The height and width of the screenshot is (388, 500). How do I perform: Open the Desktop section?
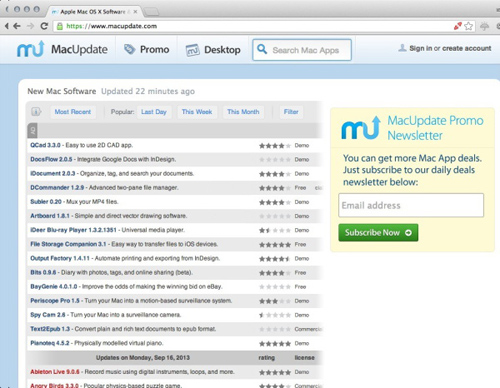pyautogui.click(x=213, y=50)
